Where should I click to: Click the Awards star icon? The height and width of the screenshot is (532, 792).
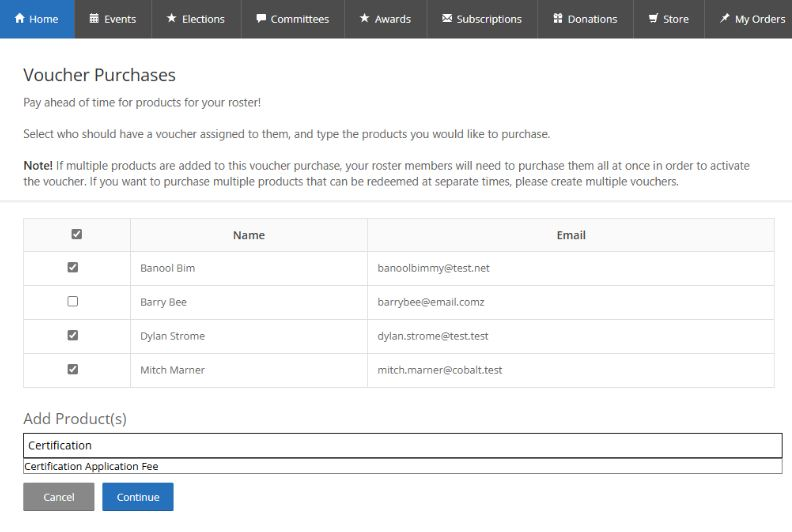364,19
